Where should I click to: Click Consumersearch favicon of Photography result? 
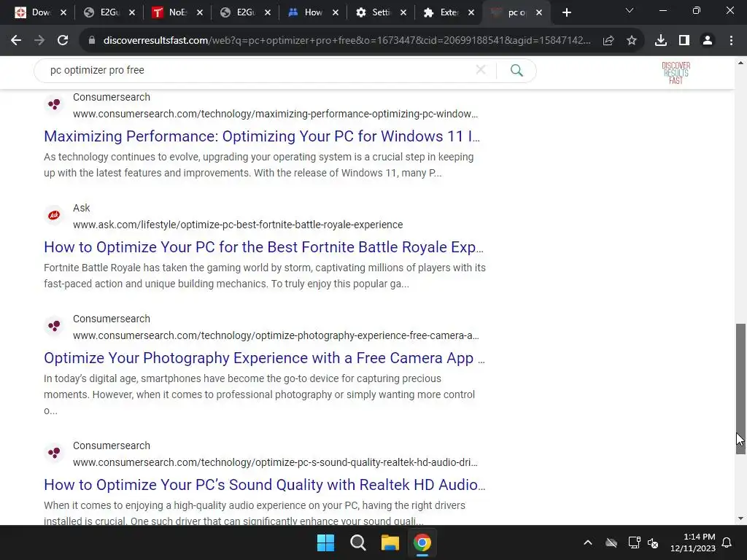pos(54,326)
